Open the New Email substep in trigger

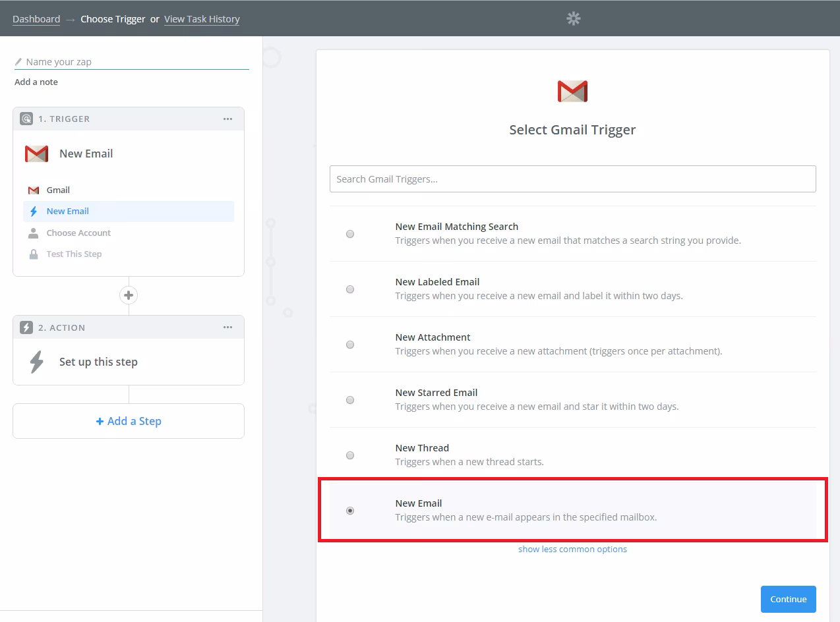[129, 212]
